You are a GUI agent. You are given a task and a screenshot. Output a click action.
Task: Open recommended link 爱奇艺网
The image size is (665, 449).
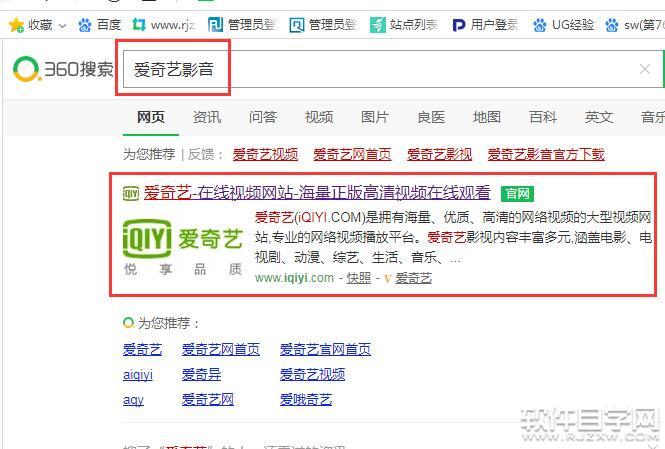(208, 399)
